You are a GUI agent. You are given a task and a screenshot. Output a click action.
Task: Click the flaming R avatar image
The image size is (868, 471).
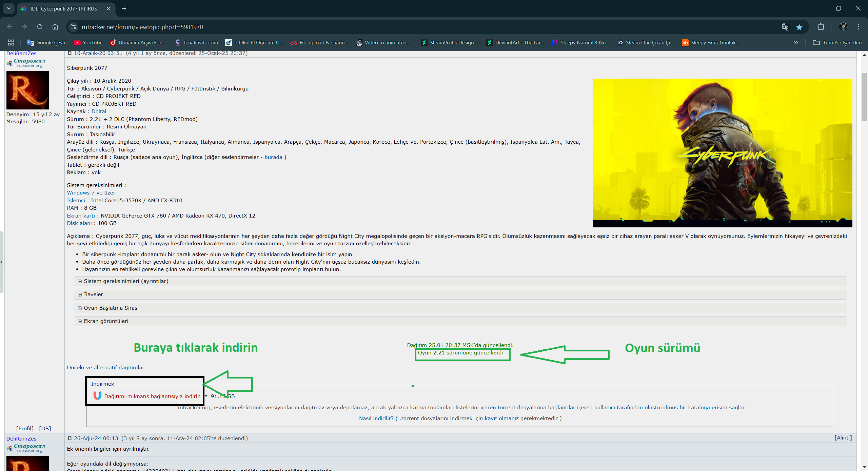point(27,90)
